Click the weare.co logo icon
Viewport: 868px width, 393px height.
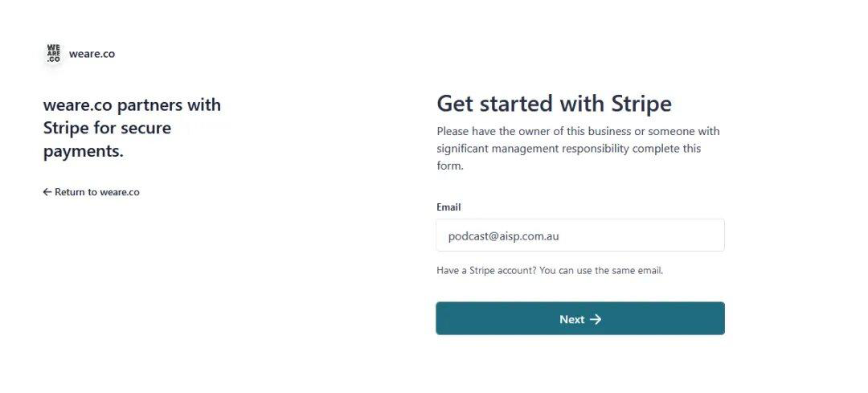54,54
